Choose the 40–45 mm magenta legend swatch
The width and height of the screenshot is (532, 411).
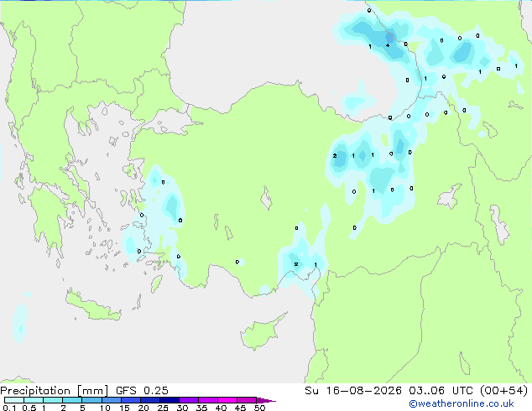(227, 400)
